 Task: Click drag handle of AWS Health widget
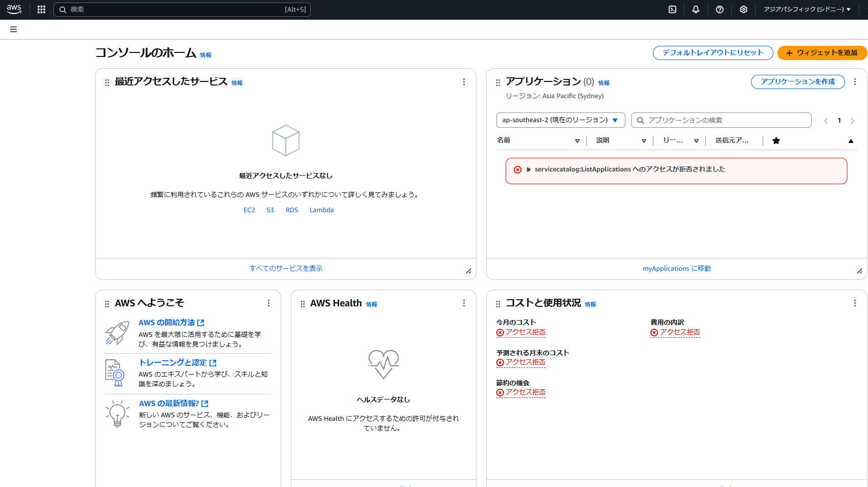303,304
